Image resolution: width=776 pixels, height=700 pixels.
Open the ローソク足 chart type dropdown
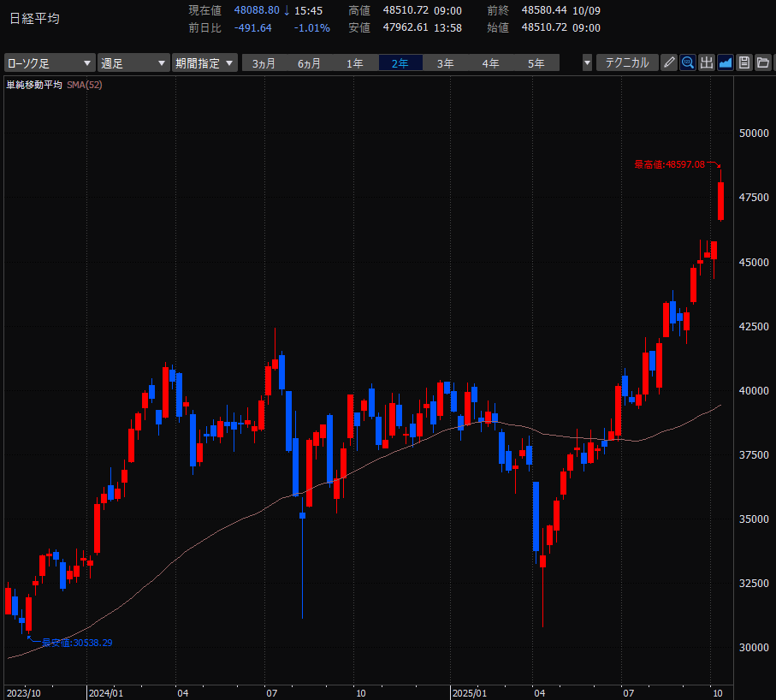(x=50, y=63)
